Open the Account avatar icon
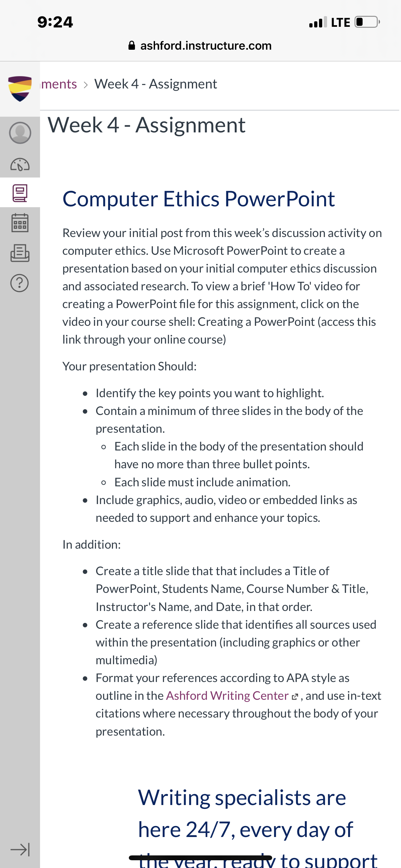401x868 pixels. tap(20, 133)
